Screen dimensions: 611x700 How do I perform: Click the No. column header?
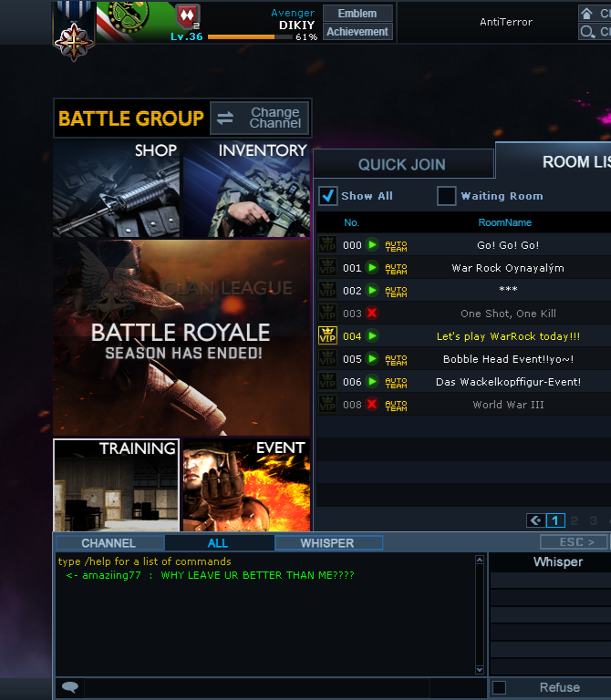(351, 222)
